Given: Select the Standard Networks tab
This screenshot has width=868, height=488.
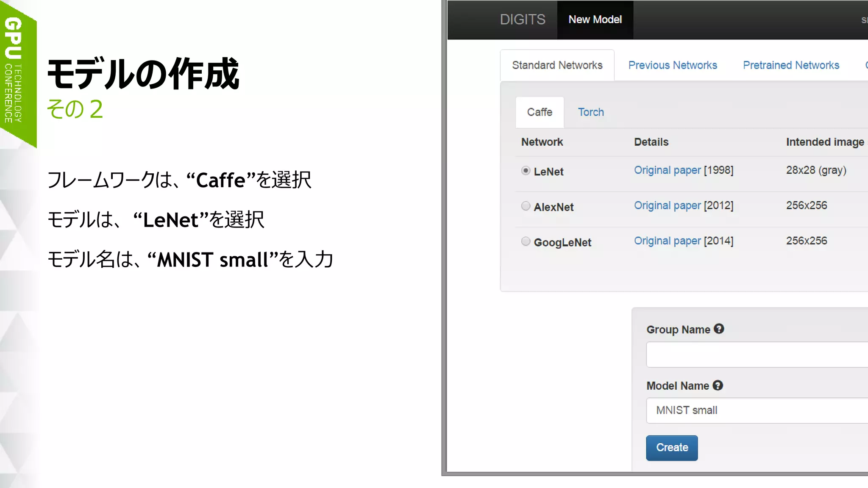Looking at the screenshot, I should point(557,65).
